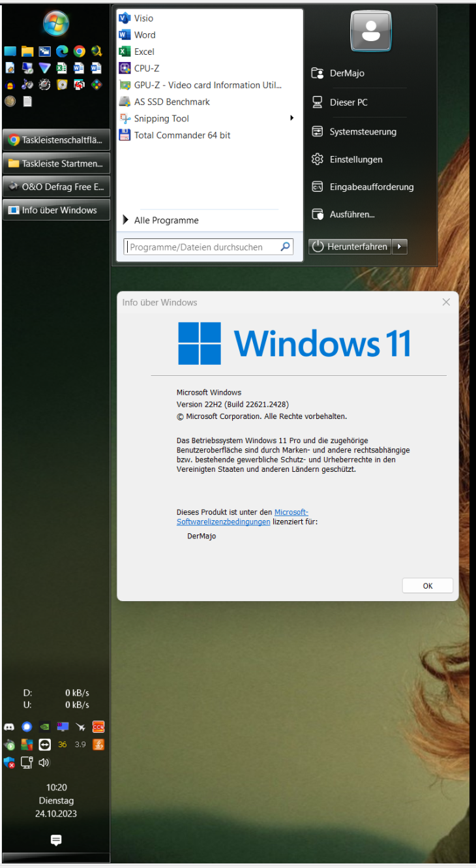The image size is (476, 868).
Task: Click the speedometer gauge quick launch icon
Action: coord(44,84)
